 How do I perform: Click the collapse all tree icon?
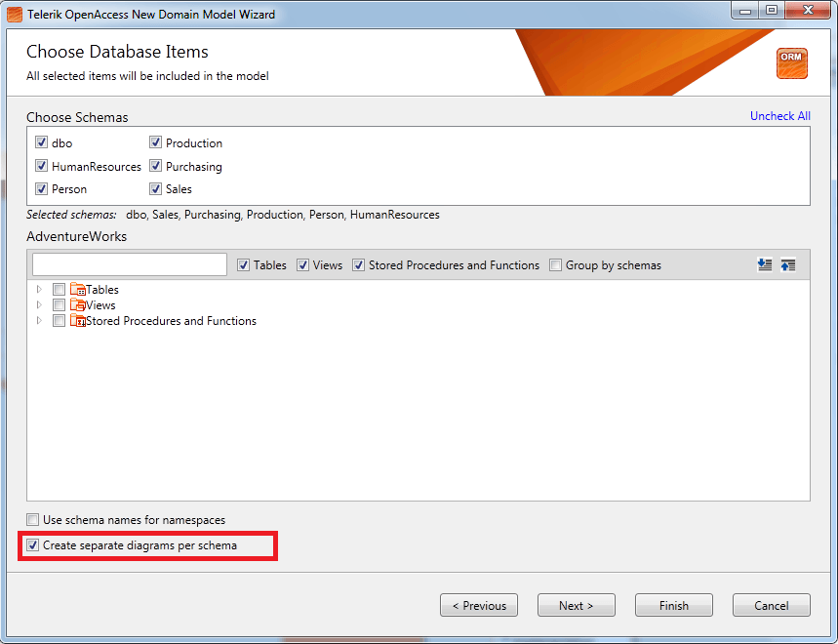click(788, 264)
